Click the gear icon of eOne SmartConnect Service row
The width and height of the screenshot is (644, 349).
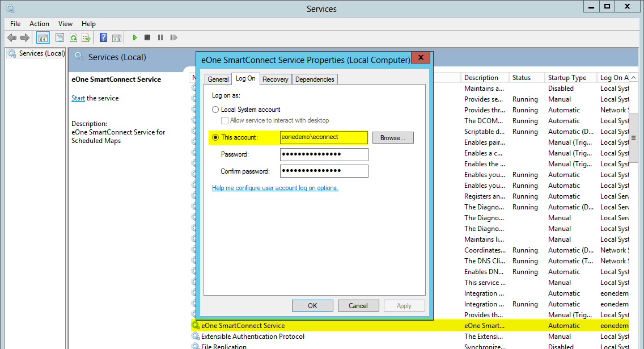[x=196, y=326]
